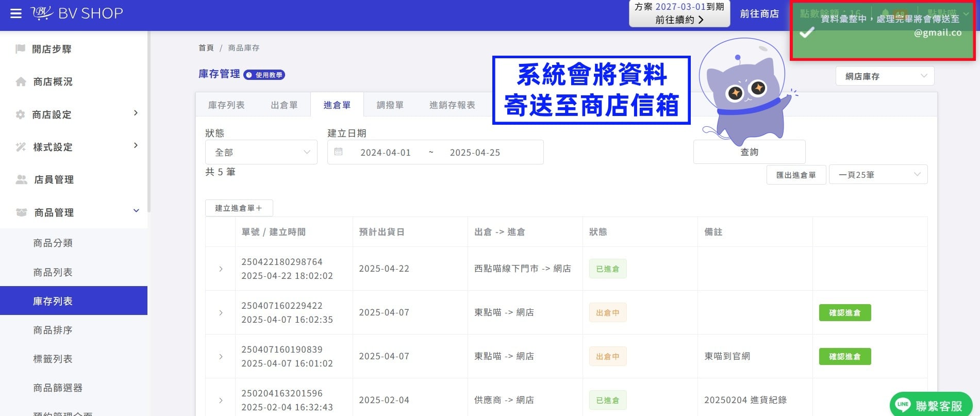Click the box icon beside 商品管理
Screen dimensions: 980x416
[22, 212]
